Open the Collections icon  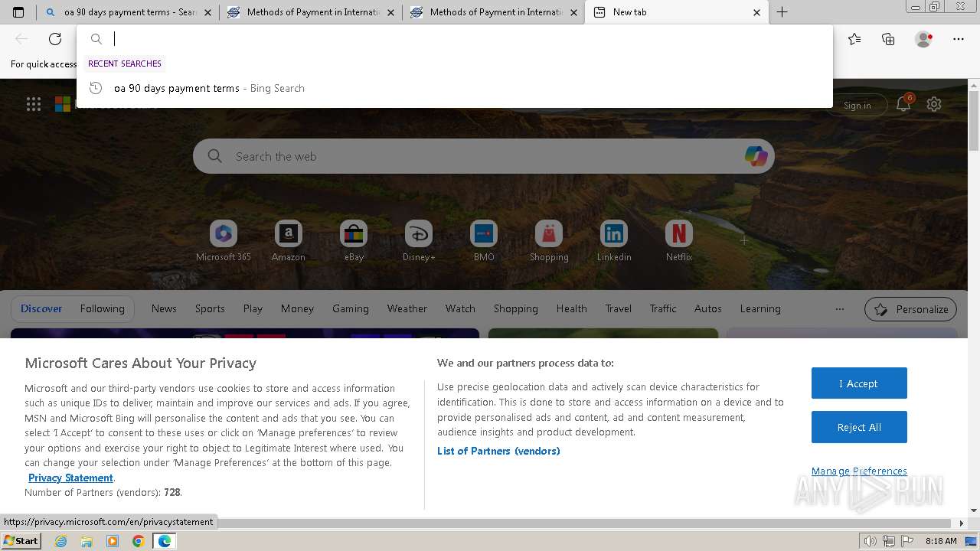pos(888,39)
